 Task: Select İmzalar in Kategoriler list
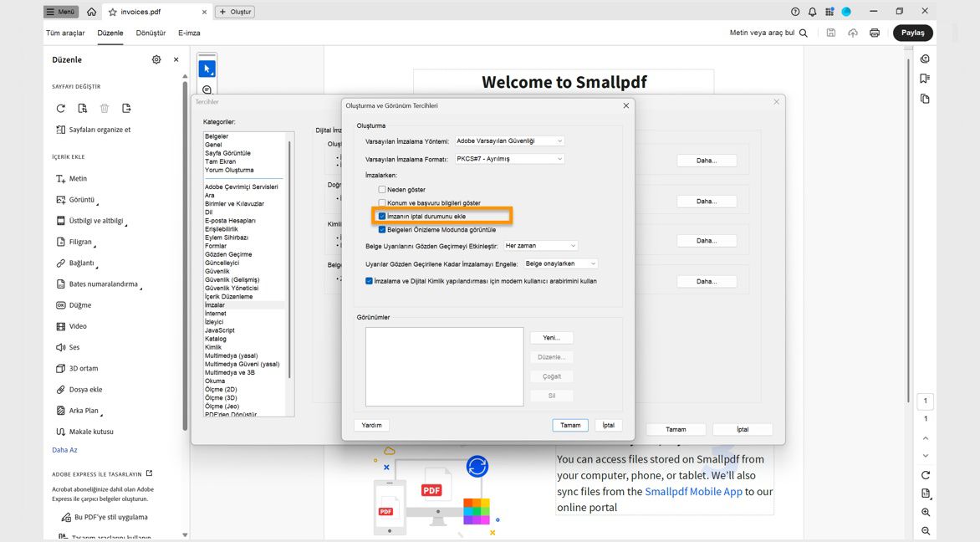point(215,305)
